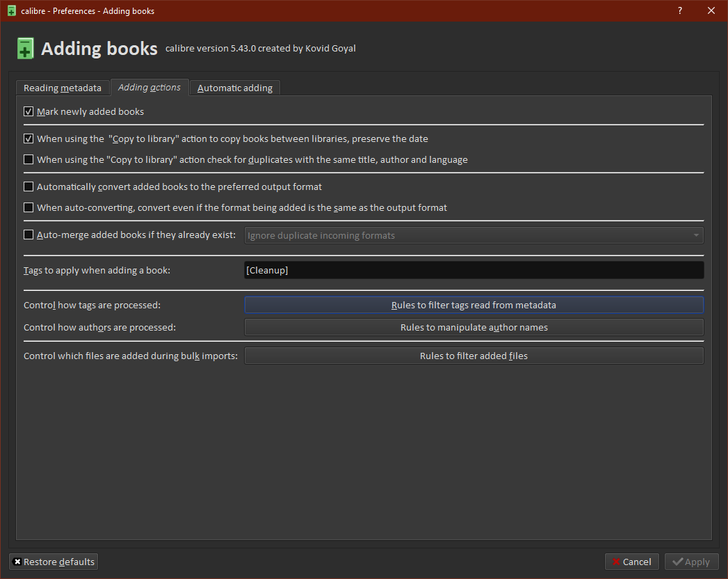Open the Ignore duplicate incoming formats dropdown
Image resolution: width=728 pixels, height=579 pixels.
(474, 235)
